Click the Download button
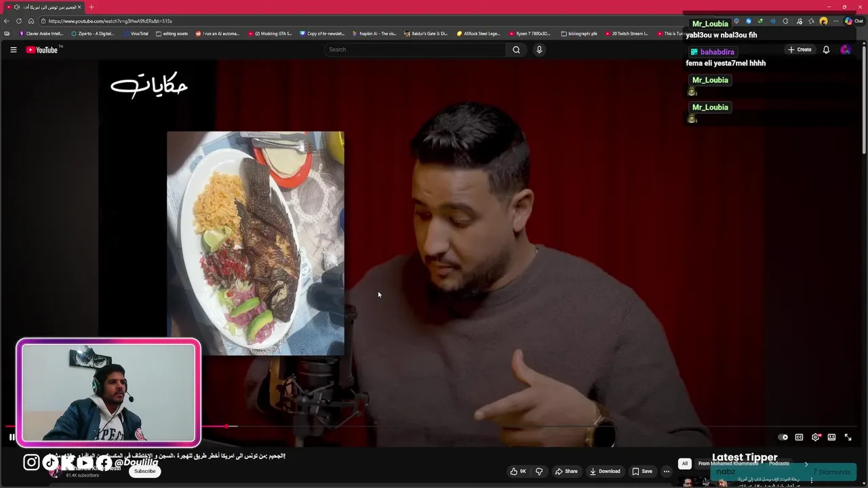This screenshot has width=868, height=488. pyautogui.click(x=605, y=471)
